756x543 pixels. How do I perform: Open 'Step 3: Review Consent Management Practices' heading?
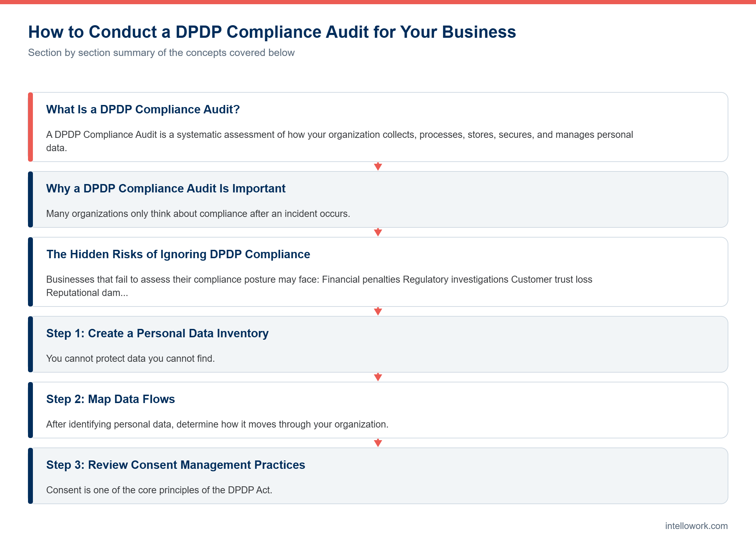click(x=176, y=465)
